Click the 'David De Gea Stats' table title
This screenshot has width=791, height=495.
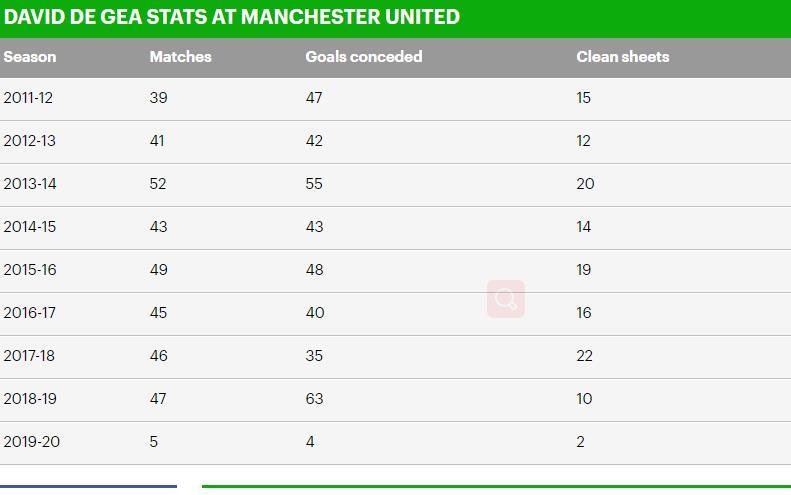point(232,17)
